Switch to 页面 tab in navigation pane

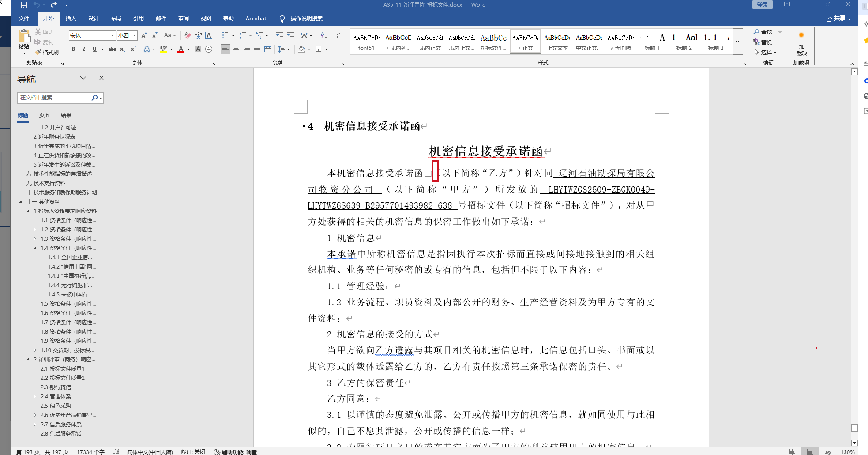[x=45, y=115]
